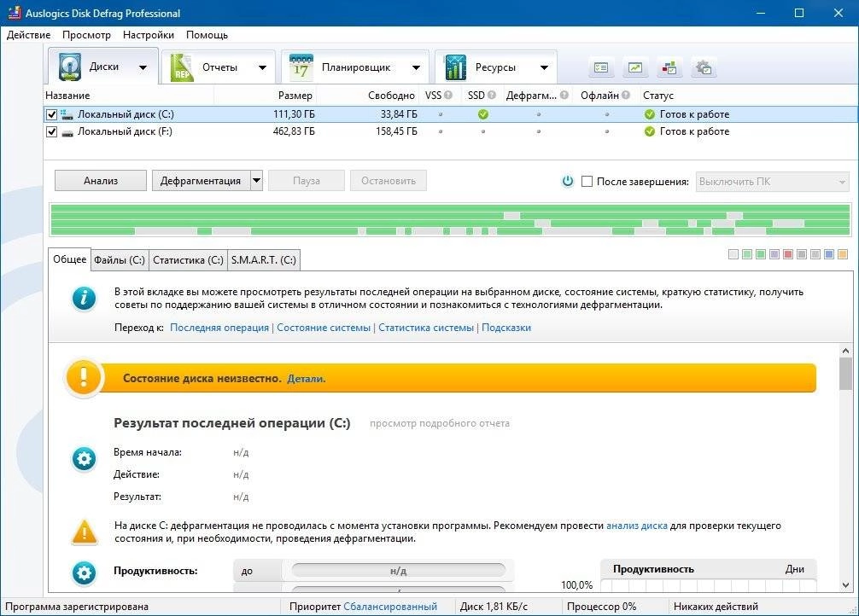Follow the Состояние системы link
The width and height of the screenshot is (859, 616).
click(324, 328)
